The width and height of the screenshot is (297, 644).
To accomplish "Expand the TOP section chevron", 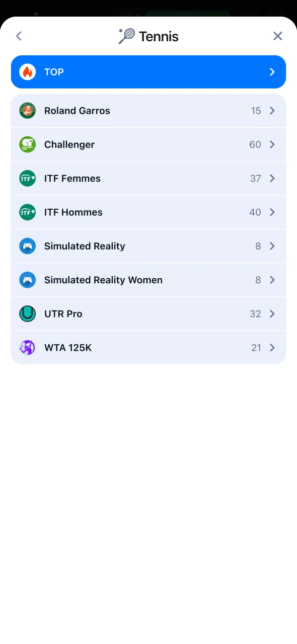I will [272, 72].
